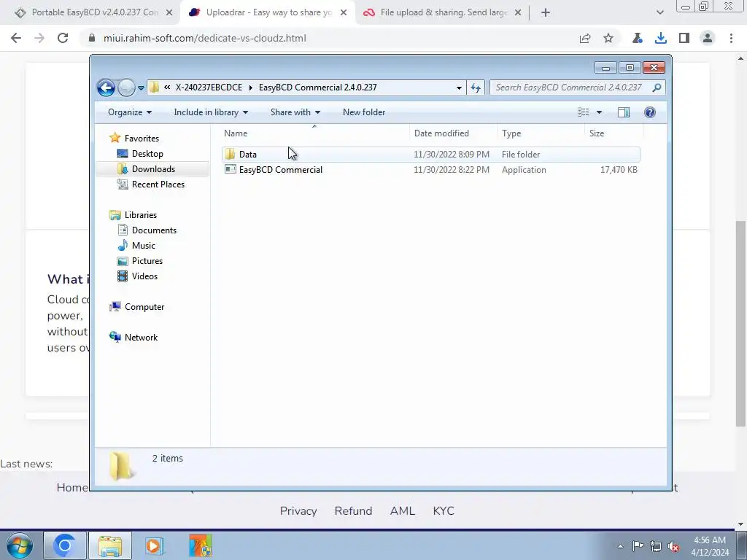Viewport: 747px width, 560px height.
Task: Click the New folder button
Action: 364,112
